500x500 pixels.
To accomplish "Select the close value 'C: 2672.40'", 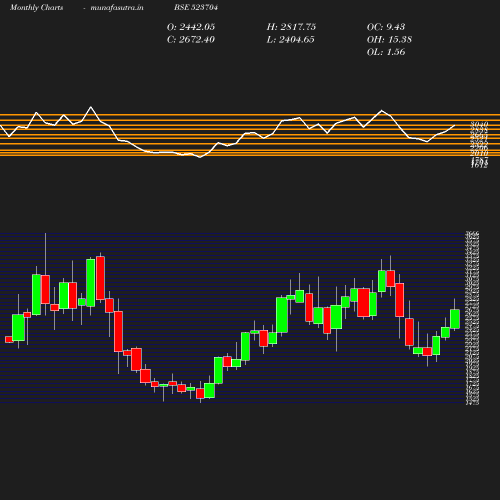I will (191, 40).
